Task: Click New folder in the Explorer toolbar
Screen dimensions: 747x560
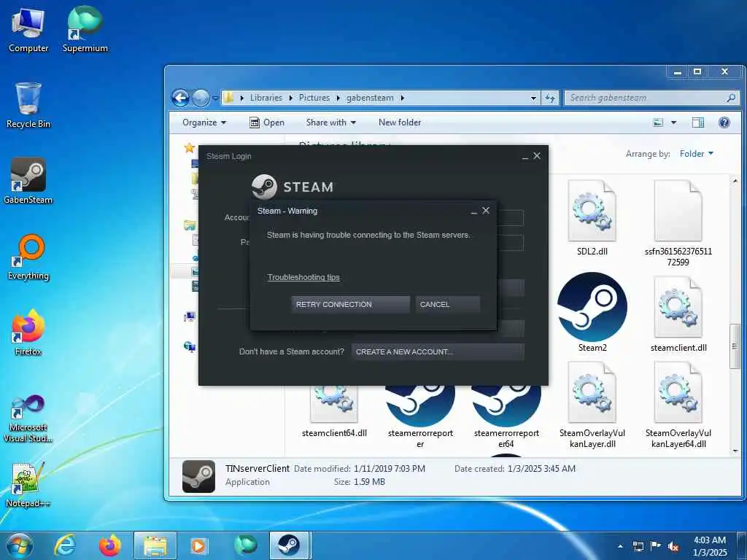Action: tap(400, 122)
